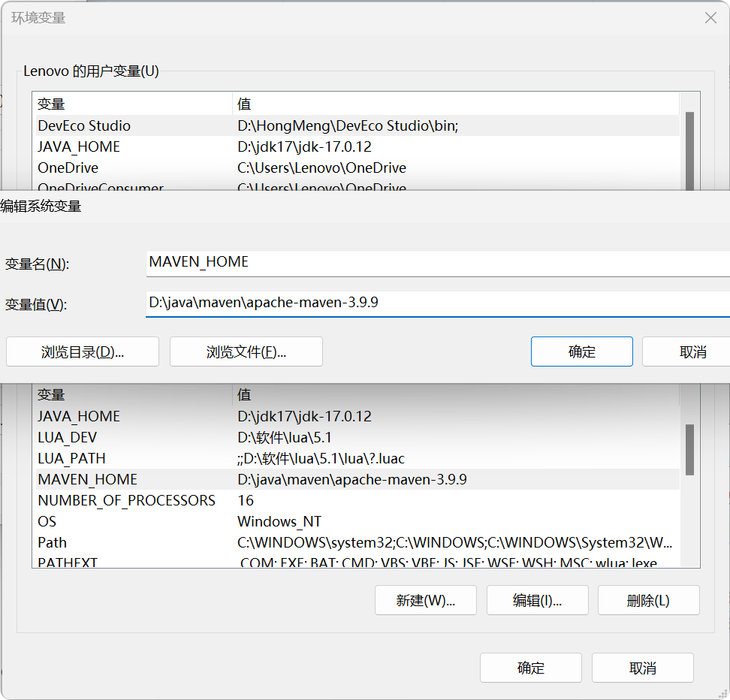Image resolution: width=730 pixels, height=700 pixels.
Task: Select JAVA_HOME row in system variables list
Action: tap(357, 416)
